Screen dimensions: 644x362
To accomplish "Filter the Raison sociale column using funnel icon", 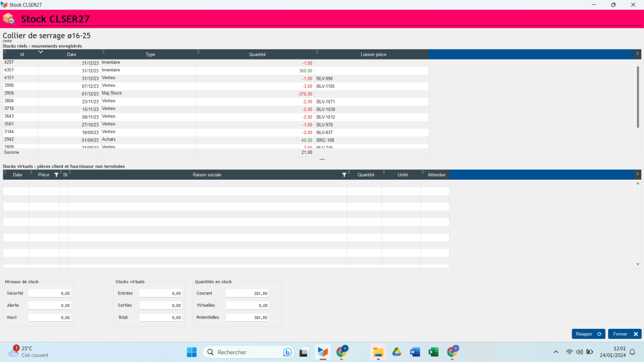I will click(x=344, y=175).
